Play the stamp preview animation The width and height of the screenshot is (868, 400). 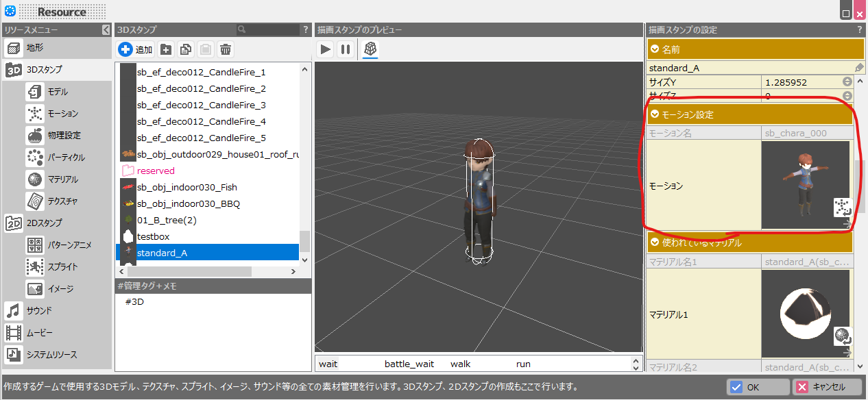click(x=326, y=49)
